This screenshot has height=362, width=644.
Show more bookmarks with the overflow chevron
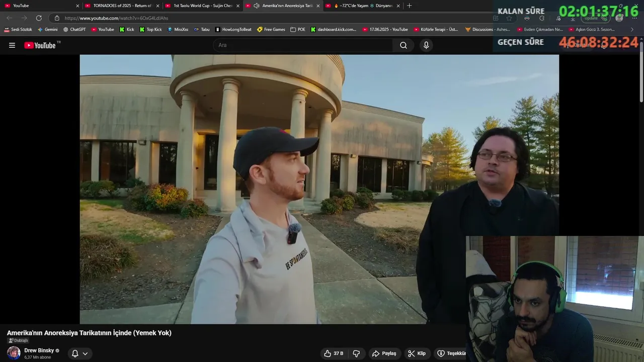[x=632, y=29]
